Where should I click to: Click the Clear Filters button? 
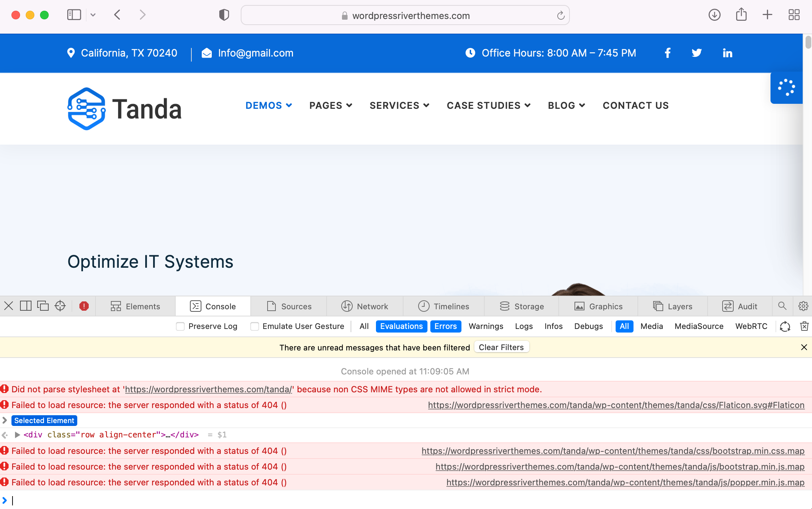pyautogui.click(x=501, y=347)
